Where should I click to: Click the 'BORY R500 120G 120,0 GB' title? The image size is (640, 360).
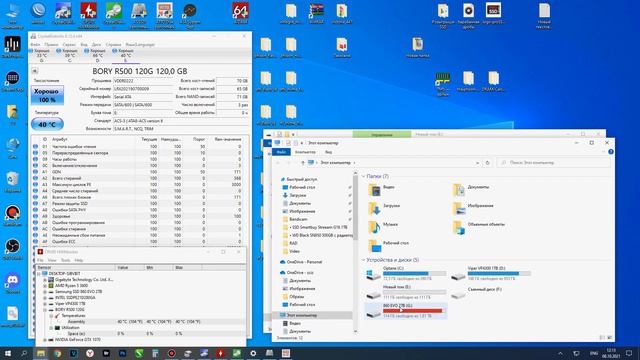pos(140,71)
